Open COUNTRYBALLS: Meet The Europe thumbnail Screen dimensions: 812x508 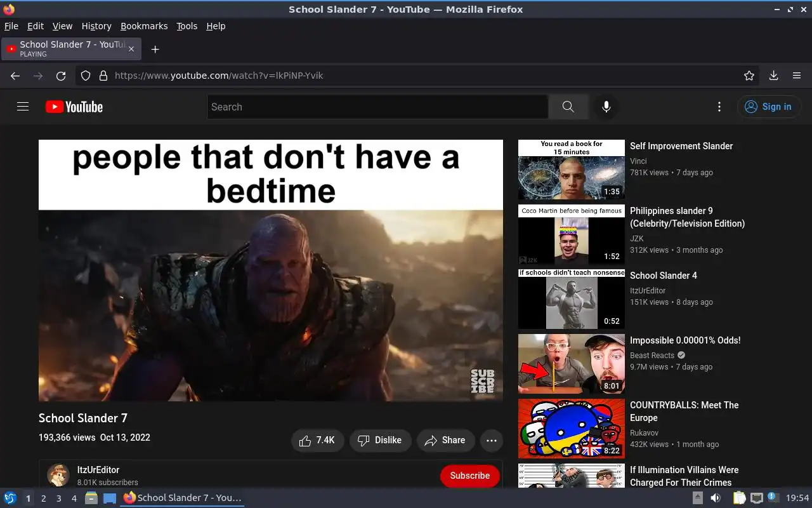pos(572,429)
